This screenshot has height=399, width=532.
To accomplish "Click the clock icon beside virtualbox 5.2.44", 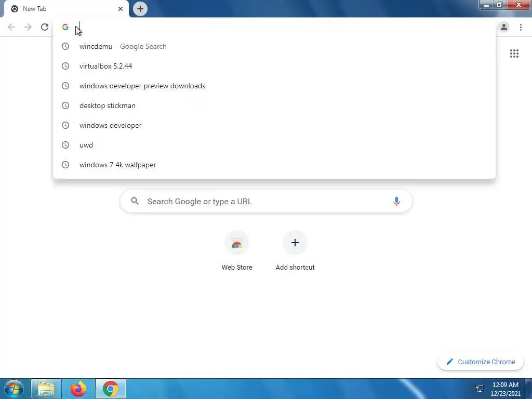I will tap(65, 66).
